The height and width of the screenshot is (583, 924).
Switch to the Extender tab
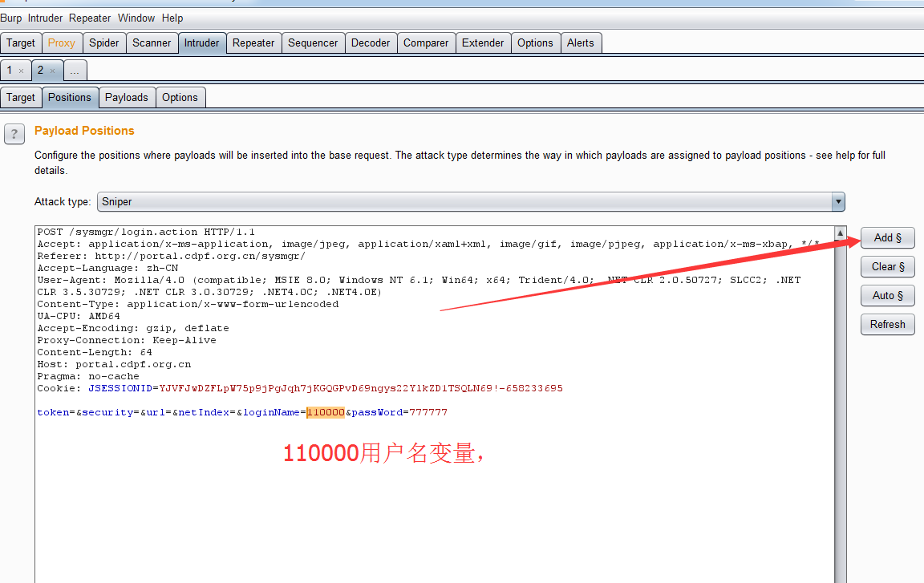pos(483,43)
